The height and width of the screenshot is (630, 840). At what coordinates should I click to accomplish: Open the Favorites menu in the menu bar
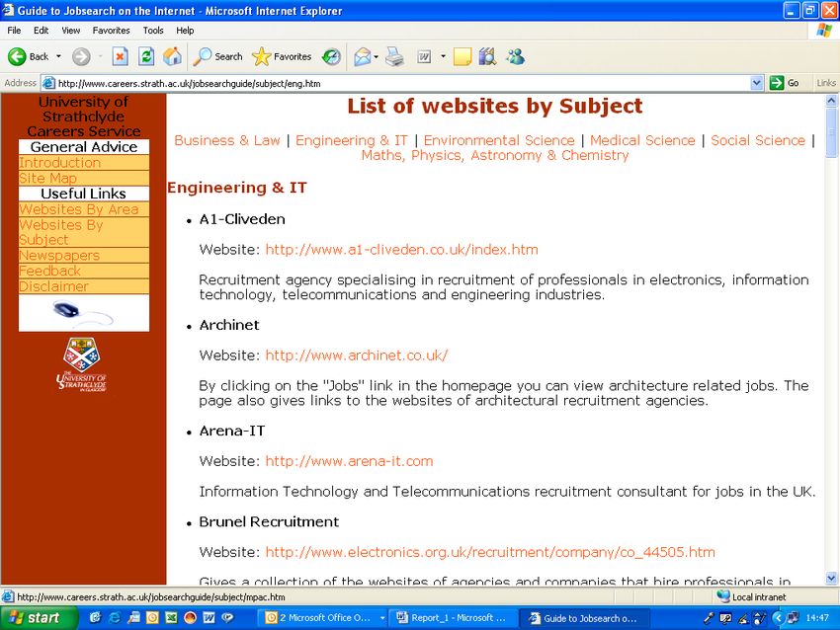(x=111, y=31)
